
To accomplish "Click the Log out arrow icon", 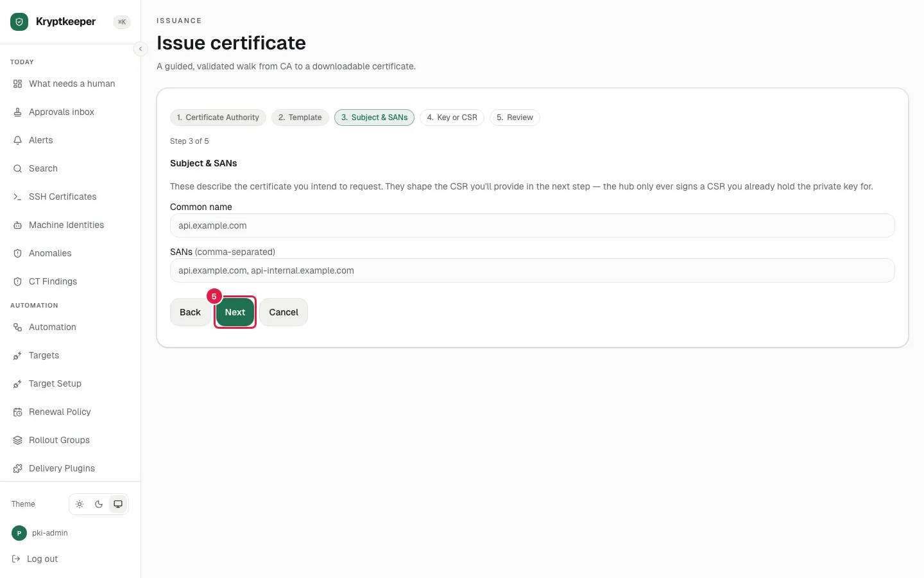I will [16, 559].
